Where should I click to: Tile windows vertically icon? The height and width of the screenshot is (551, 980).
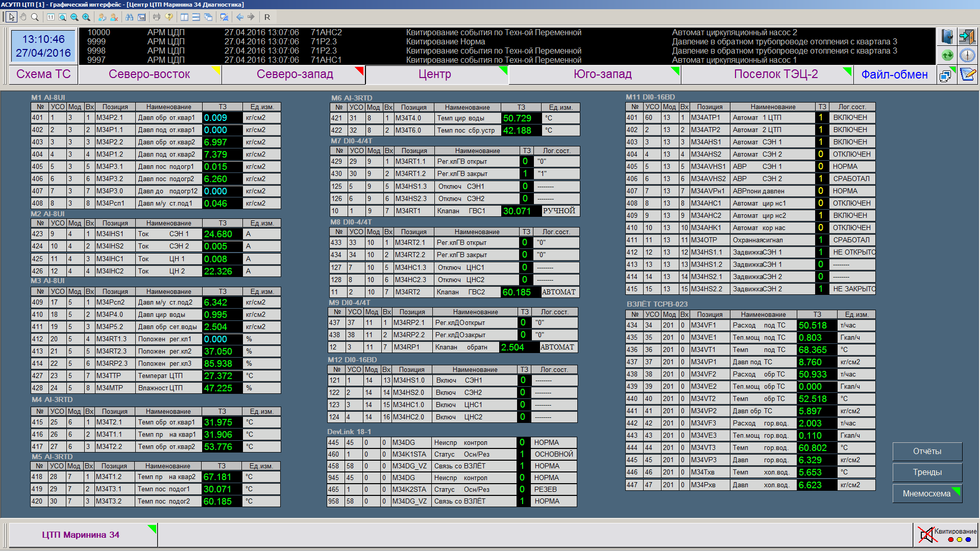tap(184, 17)
